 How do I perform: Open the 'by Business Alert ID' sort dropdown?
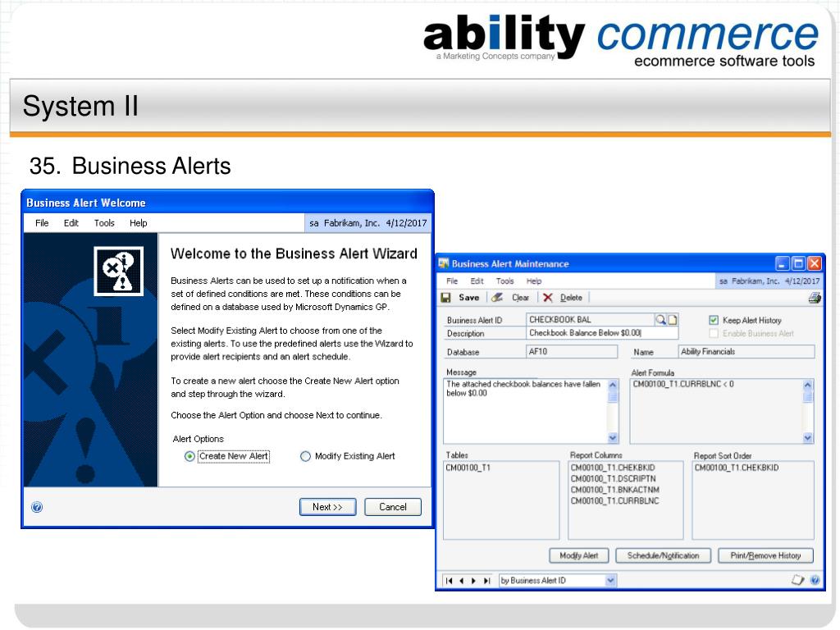pyautogui.click(x=610, y=580)
